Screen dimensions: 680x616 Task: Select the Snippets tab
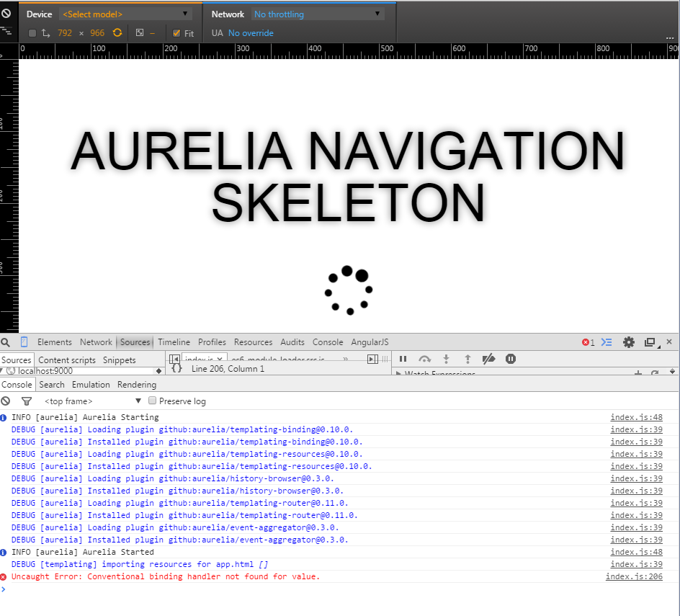tap(120, 360)
